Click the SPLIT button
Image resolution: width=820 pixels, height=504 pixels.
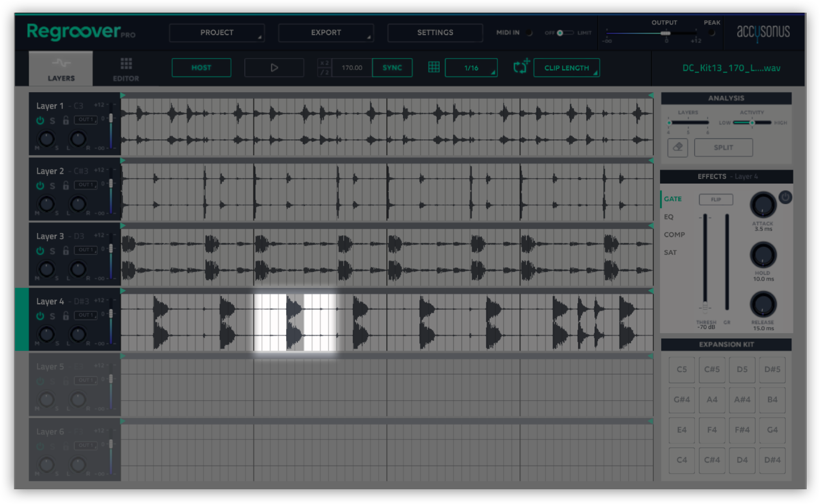(x=723, y=147)
